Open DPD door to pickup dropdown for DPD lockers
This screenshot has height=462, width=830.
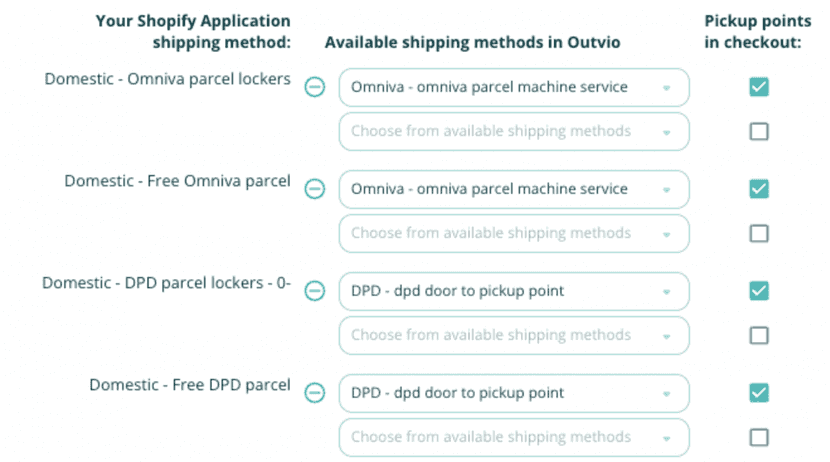tap(514, 292)
